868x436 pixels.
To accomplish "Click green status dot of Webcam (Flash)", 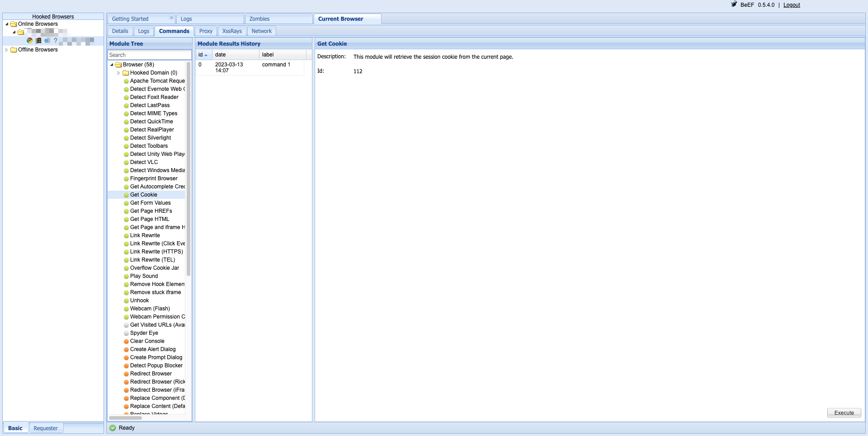I will click(127, 309).
